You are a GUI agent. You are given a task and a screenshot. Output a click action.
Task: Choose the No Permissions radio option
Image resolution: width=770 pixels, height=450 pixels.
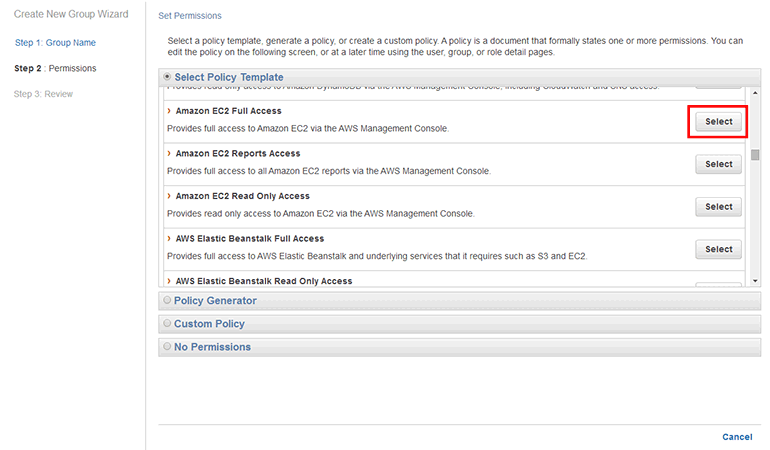point(167,347)
